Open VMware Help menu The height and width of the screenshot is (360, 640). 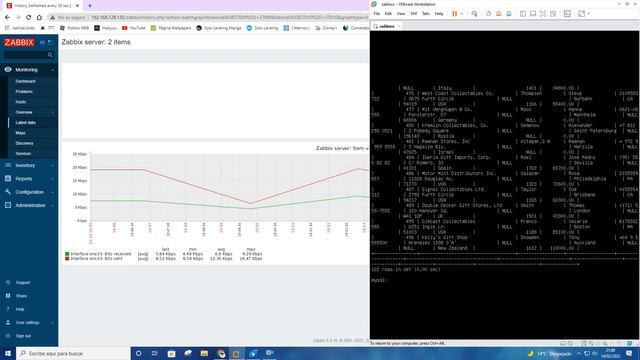click(x=439, y=13)
